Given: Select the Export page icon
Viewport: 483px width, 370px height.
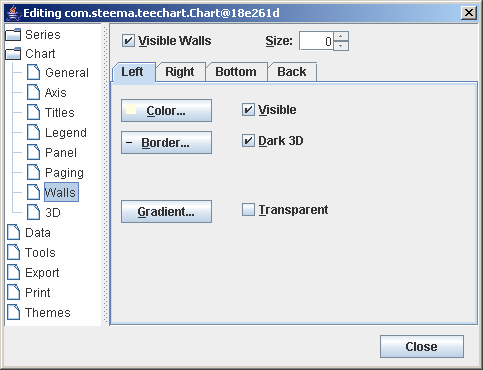Looking at the screenshot, I should point(13,272).
